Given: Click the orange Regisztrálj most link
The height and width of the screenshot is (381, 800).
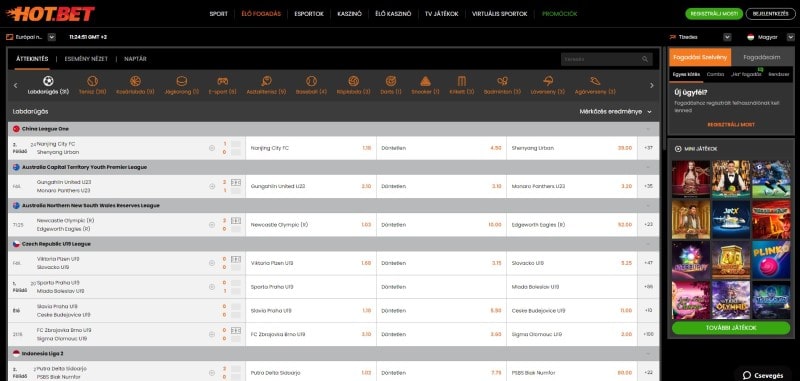Looking at the screenshot, I should pos(731,124).
